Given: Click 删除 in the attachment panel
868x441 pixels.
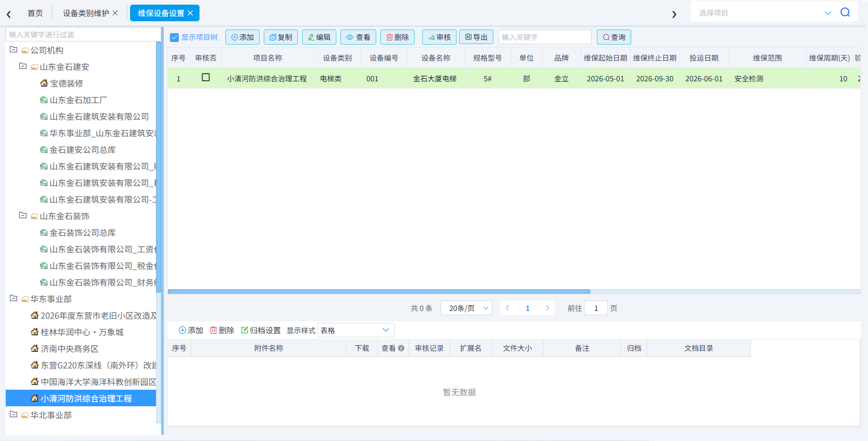Looking at the screenshot, I should (222, 331).
